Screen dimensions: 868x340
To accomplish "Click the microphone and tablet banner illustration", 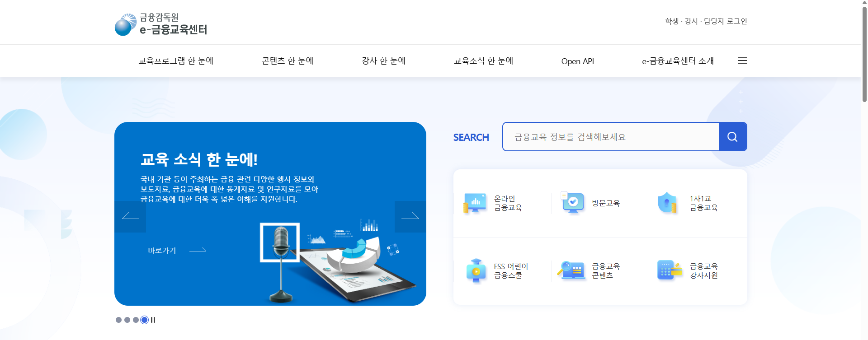I will 338,261.
